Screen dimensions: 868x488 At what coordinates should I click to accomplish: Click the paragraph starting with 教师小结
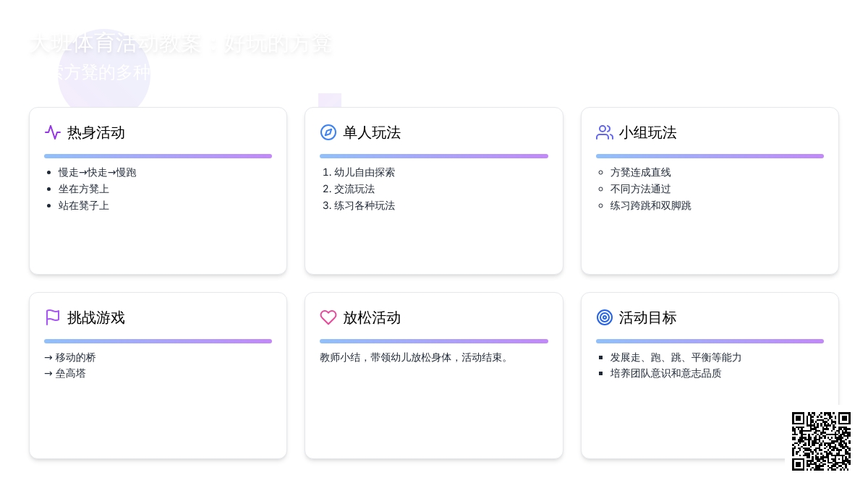click(416, 357)
